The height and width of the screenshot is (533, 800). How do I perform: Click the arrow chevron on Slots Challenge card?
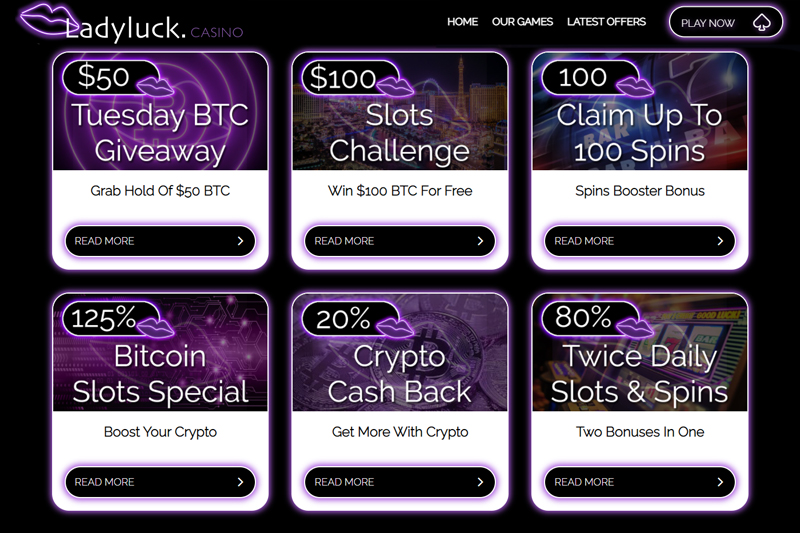point(480,241)
